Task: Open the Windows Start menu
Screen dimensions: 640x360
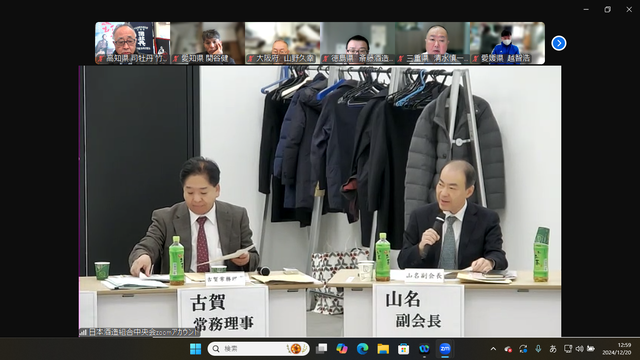Action: point(196,349)
